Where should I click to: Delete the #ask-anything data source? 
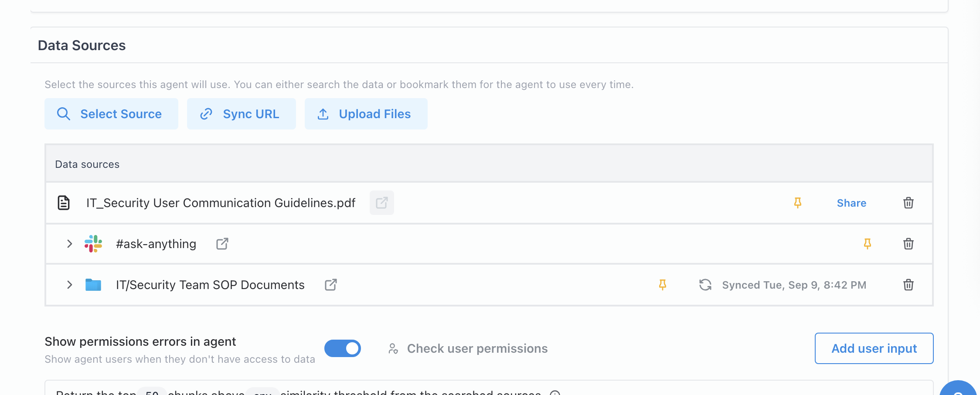(x=909, y=244)
